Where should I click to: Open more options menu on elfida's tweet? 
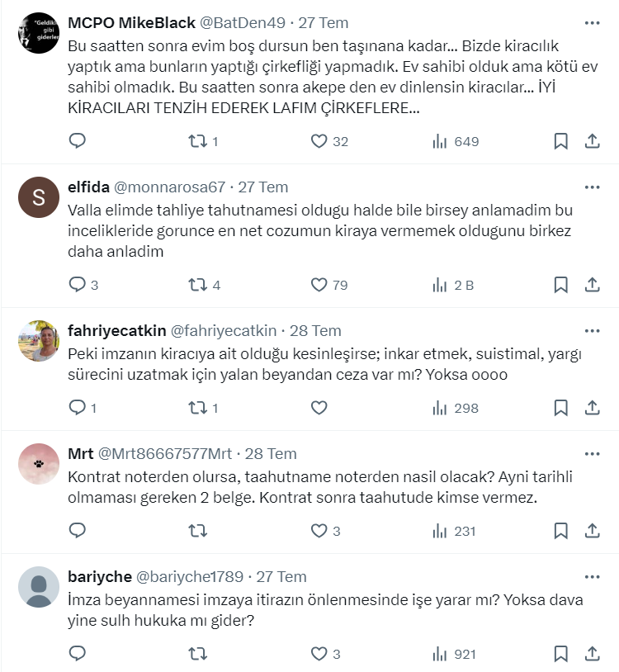pyautogui.click(x=592, y=187)
